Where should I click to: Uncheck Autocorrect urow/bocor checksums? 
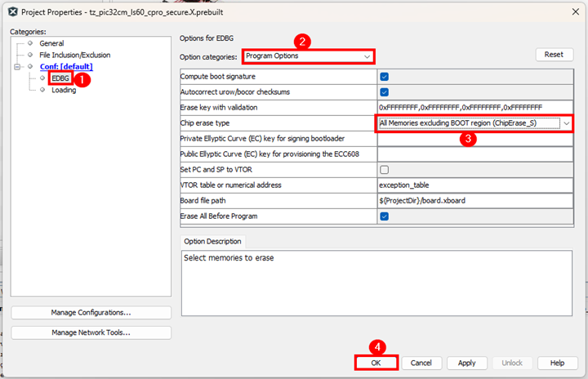pyautogui.click(x=384, y=91)
